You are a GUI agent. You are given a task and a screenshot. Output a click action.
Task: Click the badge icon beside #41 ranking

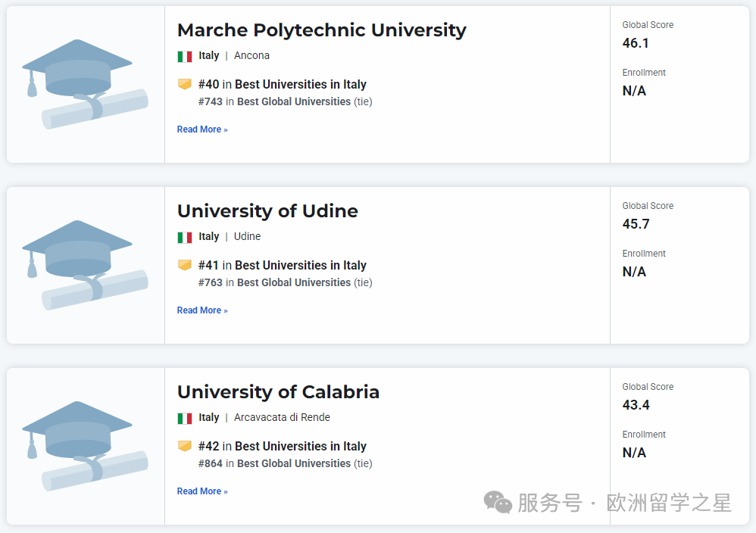[x=185, y=265]
